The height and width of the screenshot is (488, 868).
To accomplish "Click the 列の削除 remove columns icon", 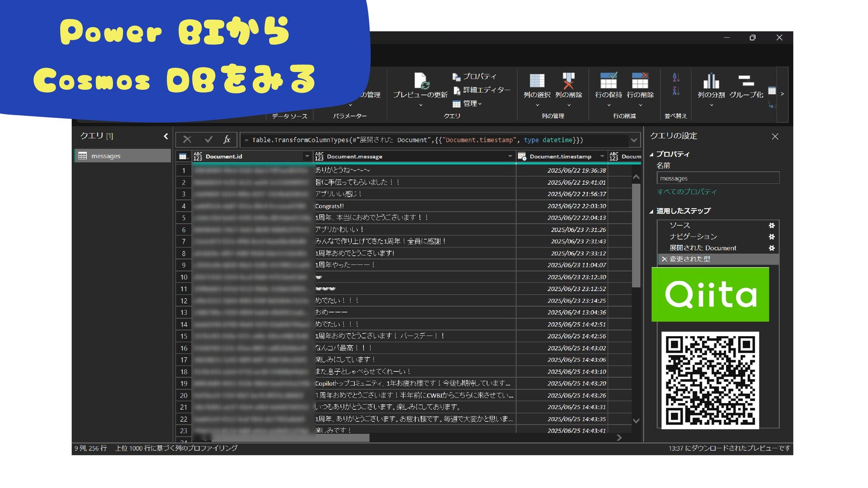I will coord(568,81).
